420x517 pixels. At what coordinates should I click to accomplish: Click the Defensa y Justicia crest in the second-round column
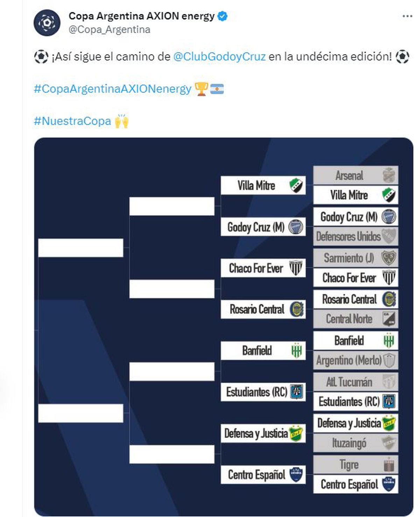pos(296,433)
